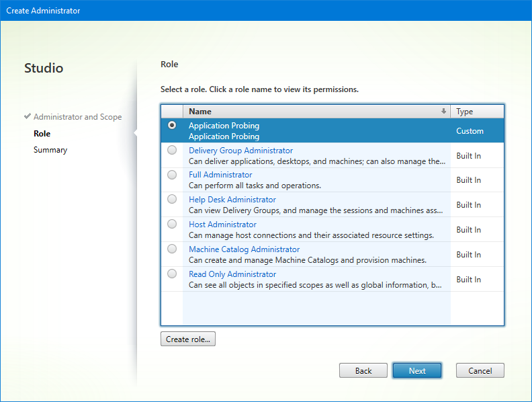Open the Delivery Group Administrator role link

point(240,151)
